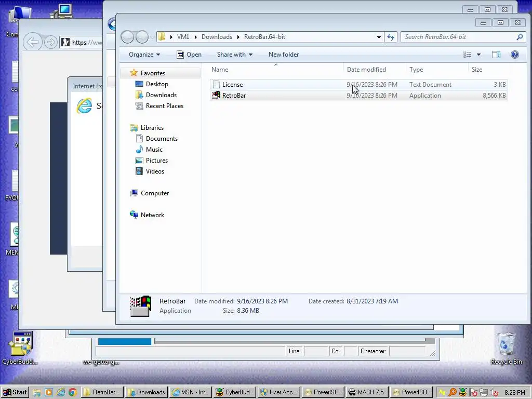Screen dimensions: 532x399
Task: Click the muted volume tray icon
Action: click(x=494, y=393)
